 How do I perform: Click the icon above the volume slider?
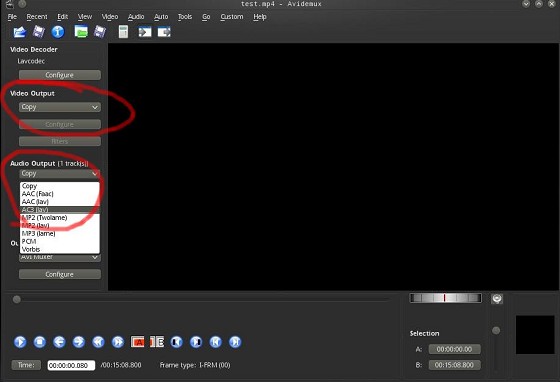click(497, 299)
